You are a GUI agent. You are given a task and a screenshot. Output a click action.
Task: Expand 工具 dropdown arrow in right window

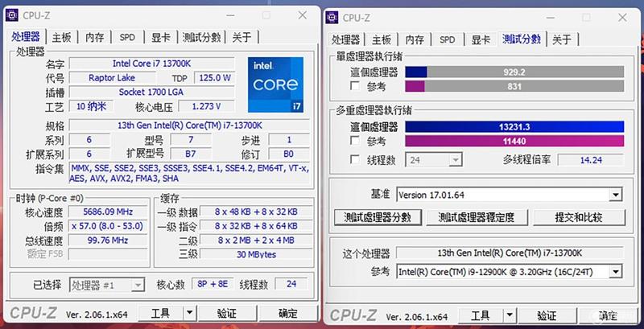(510, 315)
